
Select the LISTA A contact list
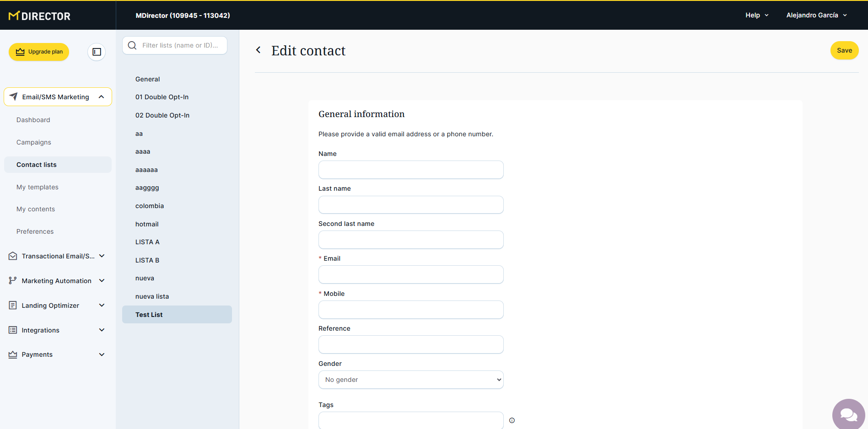tap(147, 242)
